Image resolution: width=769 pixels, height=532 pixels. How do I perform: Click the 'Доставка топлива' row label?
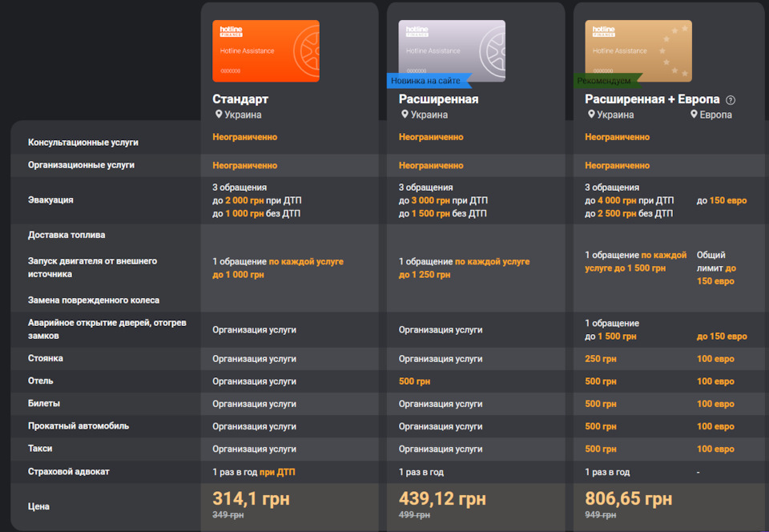pyautogui.click(x=66, y=235)
